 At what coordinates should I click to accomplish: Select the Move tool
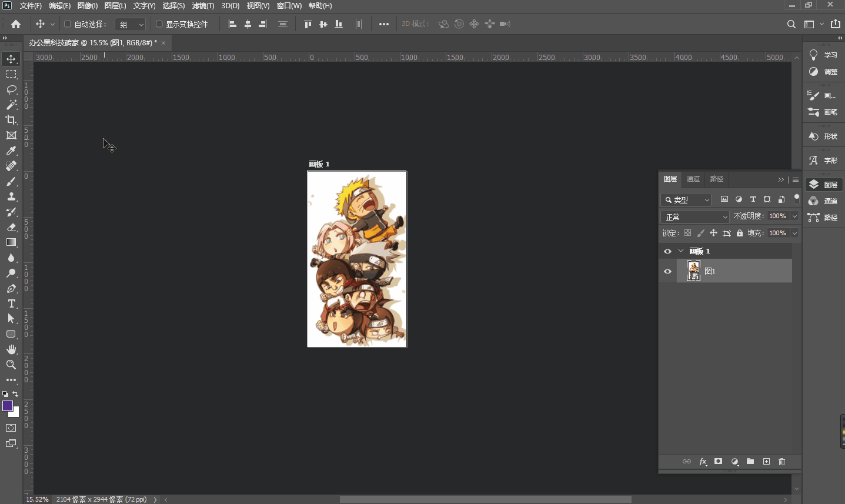(11, 59)
